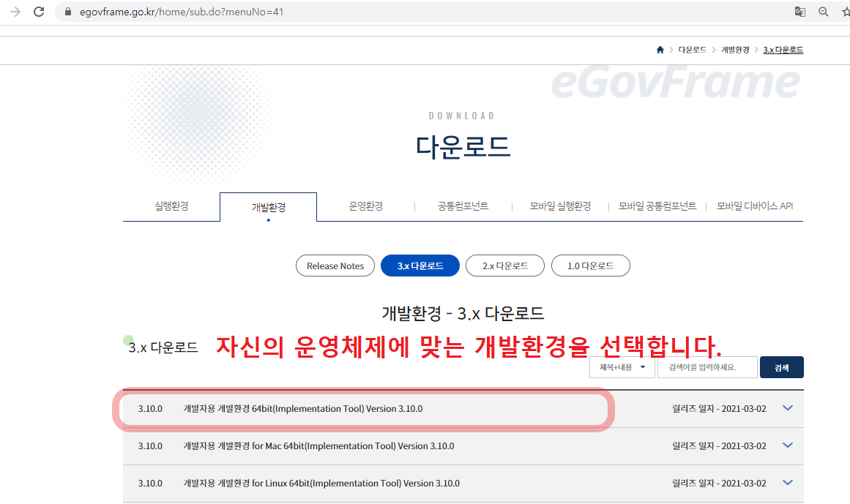Switch to 운영환경 tab
Viewport: 850px width, 504px height.
pyautogui.click(x=366, y=206)
